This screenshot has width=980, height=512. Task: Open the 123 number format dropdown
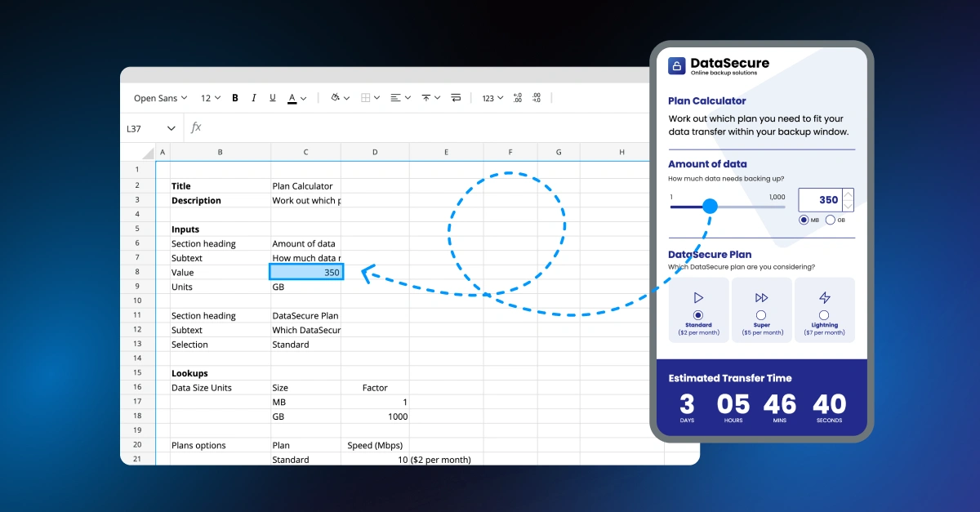pos(492,98)
